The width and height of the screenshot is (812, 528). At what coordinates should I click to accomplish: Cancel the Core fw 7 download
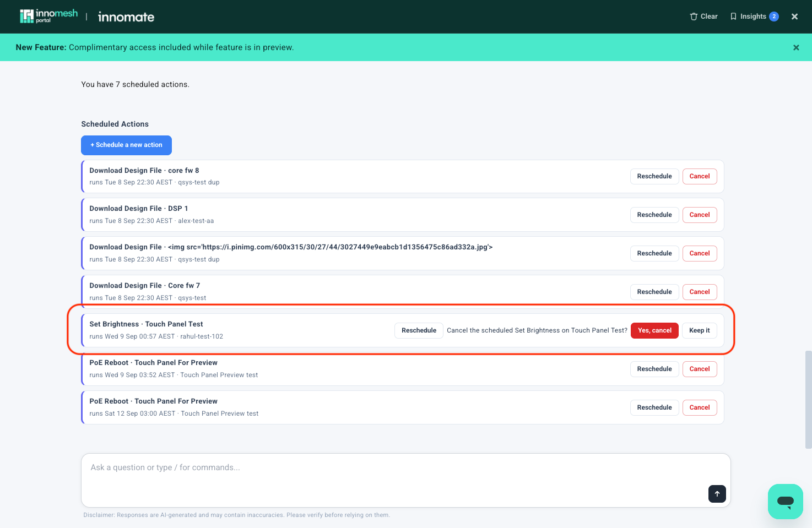coord(700,292)
